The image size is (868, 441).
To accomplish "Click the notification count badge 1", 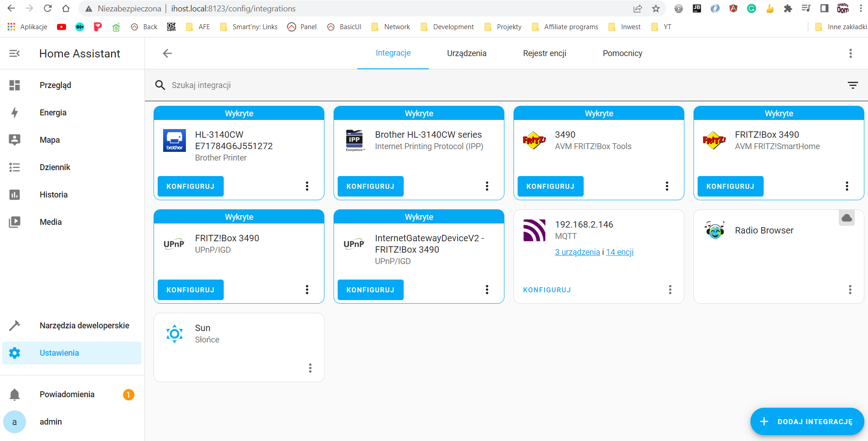I will (x=128, y=394).
